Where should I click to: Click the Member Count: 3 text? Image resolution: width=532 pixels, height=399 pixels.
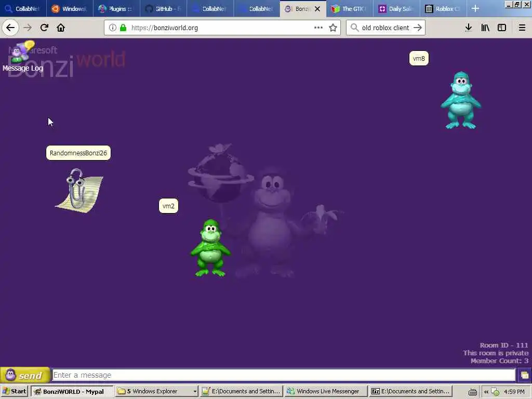pos(499,361)
